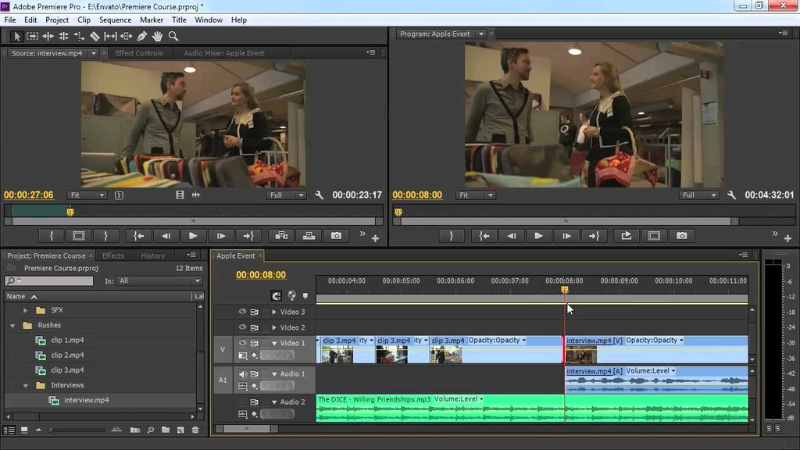Screen dimensions: 800x450
Task: Select the Razor tool in toolbar
Action: pyautogui.click(x=94, y=36)
